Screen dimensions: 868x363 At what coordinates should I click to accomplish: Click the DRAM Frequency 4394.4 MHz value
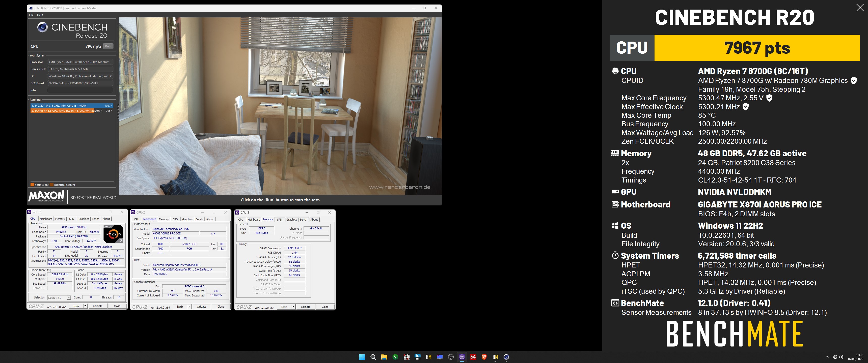[x=294, y=248]
